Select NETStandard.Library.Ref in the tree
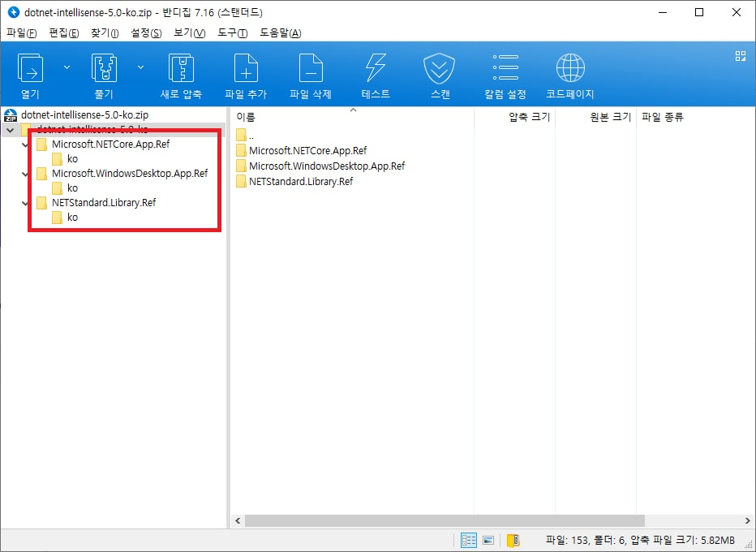 [x=104, y=203]
